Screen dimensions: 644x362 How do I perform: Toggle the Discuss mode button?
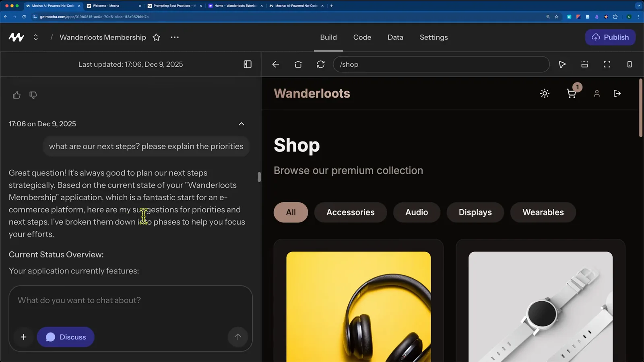[x=66, y=337]
